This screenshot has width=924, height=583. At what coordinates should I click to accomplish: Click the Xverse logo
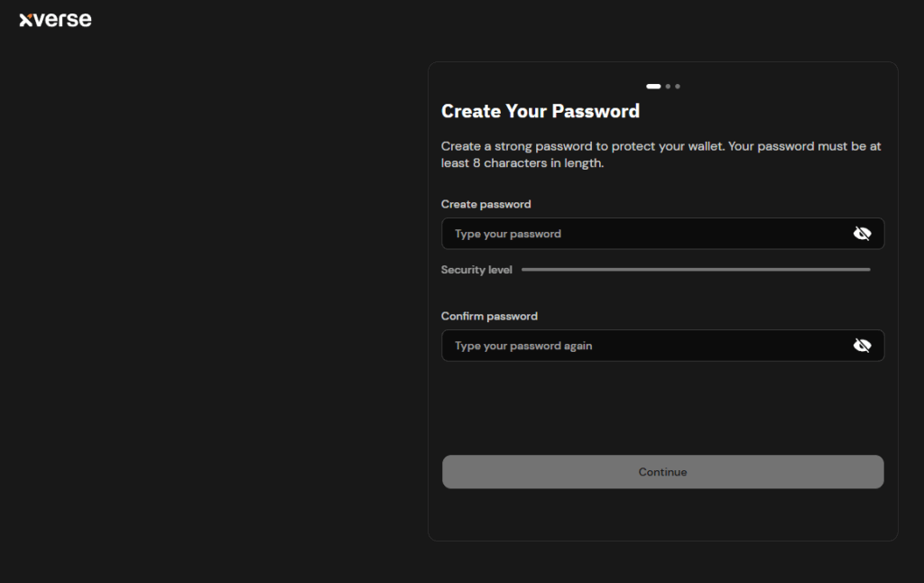pyautogui.click(x=55, y=19)
